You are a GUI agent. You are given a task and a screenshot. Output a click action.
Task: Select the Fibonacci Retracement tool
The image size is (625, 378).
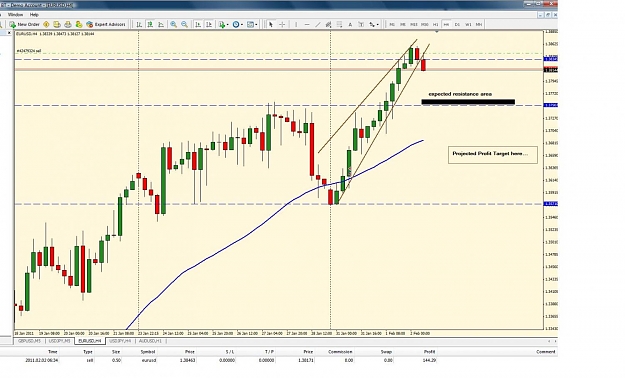(x=339, y=24)
